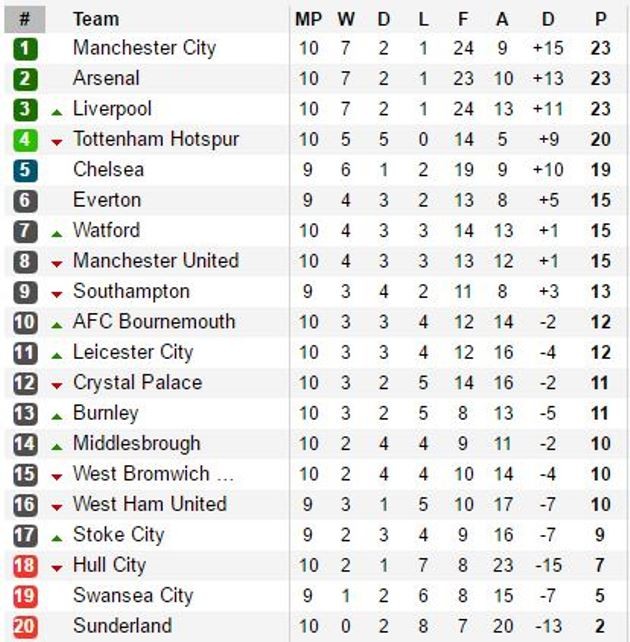The height and width of the screenshot is (642, 630).
Task: Sort by the Team column header
Action: click(96, 19)
